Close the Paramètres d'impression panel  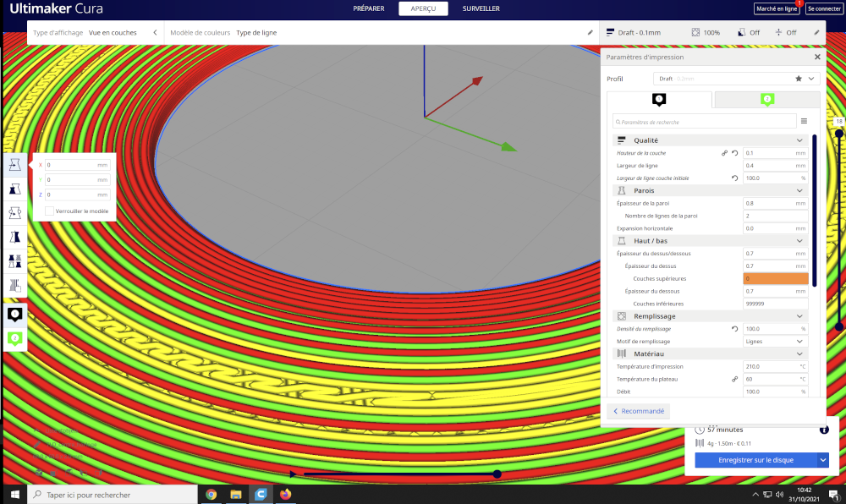817,57
